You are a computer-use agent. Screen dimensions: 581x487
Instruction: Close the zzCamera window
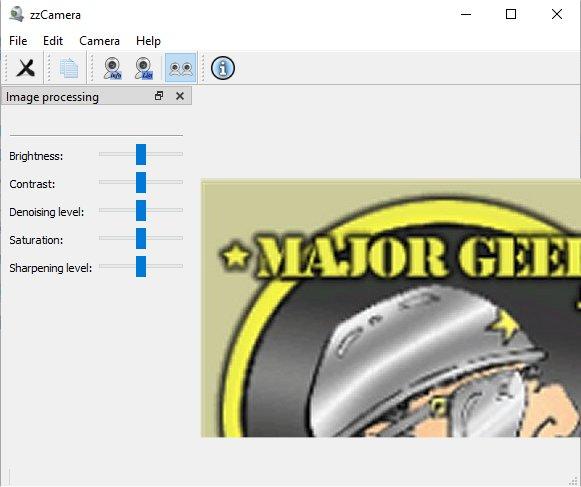(x=557, y=14)
